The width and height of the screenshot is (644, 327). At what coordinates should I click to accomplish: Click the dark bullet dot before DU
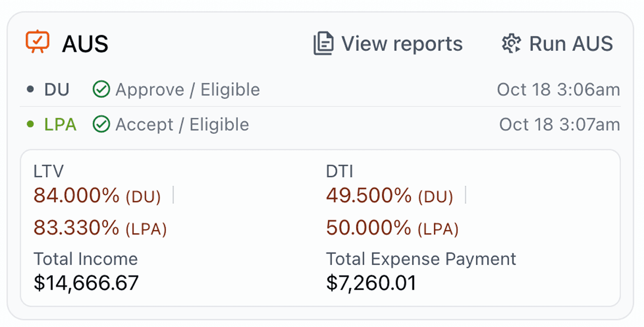tap(30, 90)
